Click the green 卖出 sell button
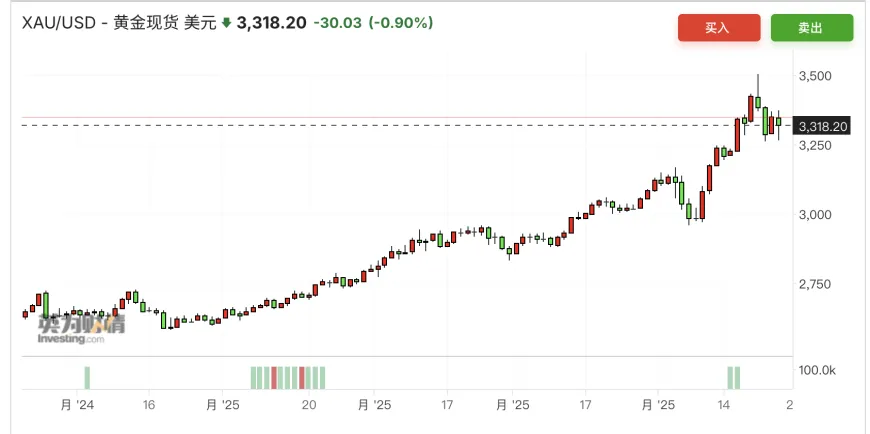Image resolution: width=870 pixels, height=434 pixels. tap(811, 28)
